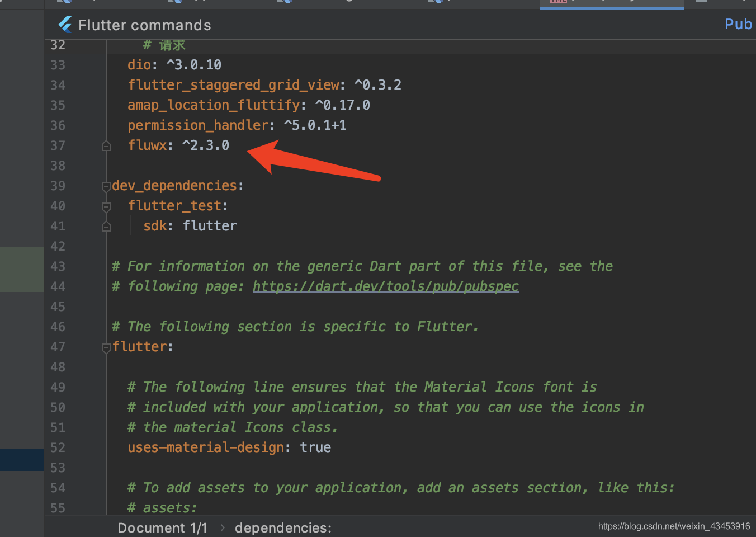Click the ^3.0.10 version value
Viewport: 756px width, 537px height.
pyautogui.click(x=194, y=65)
